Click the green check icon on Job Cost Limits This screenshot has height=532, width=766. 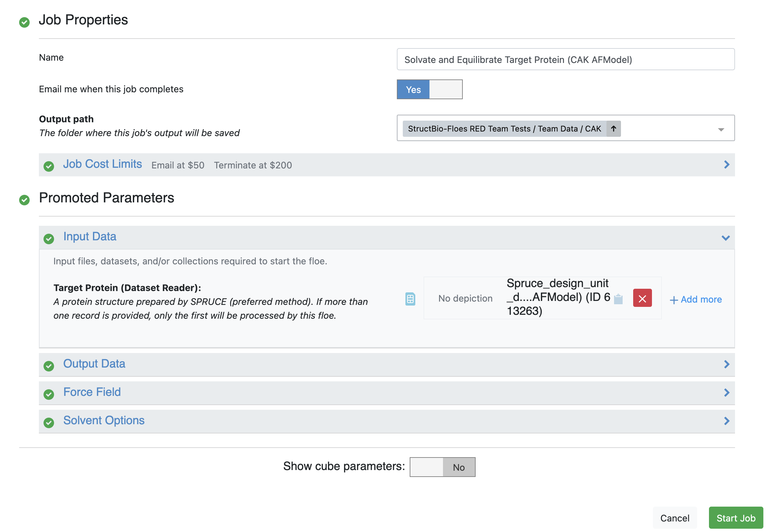click(49, 166)
